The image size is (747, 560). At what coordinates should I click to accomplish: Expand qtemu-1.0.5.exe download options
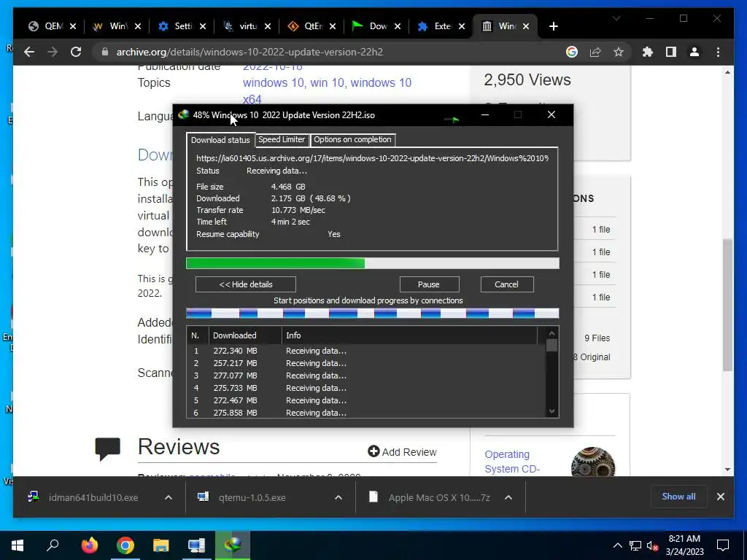pyautogui.click(x=338, y=497)
